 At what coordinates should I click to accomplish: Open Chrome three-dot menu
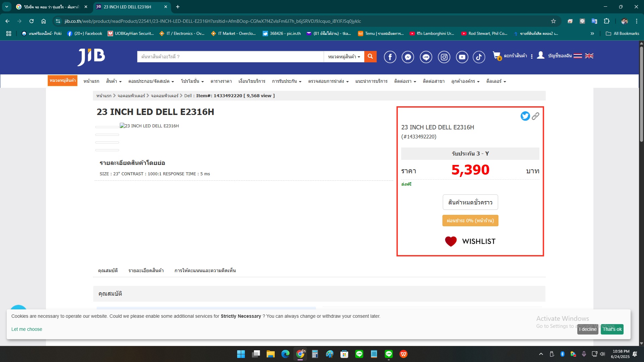coord(637,21)
